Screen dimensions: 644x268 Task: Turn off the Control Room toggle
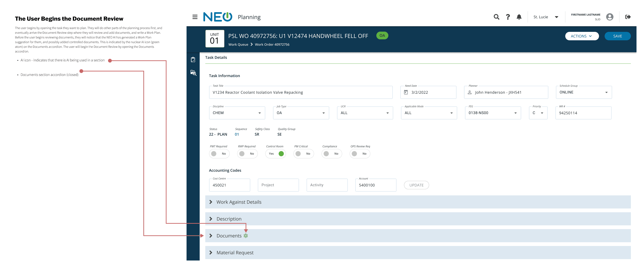pos(276,153)
